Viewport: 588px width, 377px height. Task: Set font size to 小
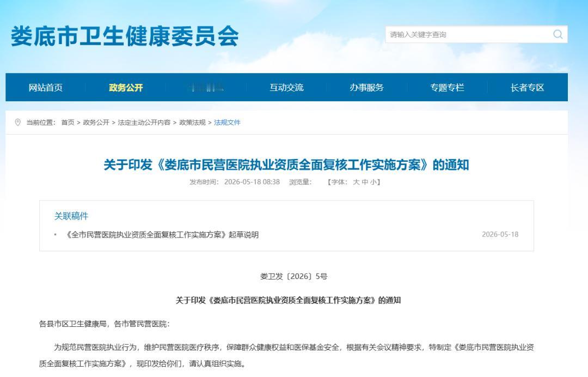click(x=373, y=182)
